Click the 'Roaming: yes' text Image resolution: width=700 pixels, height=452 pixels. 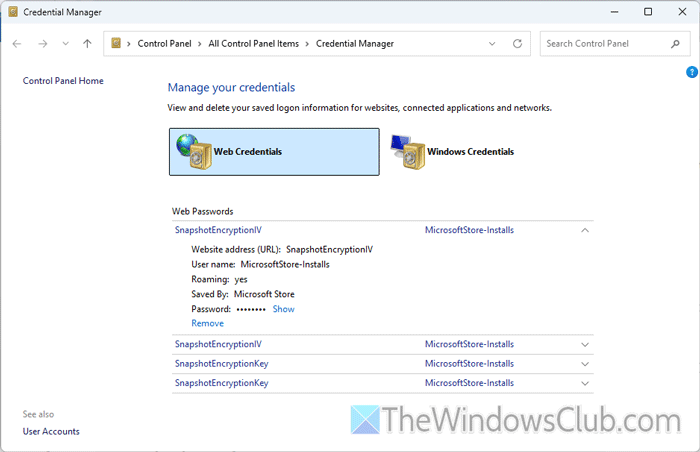(x=219, y=280)
